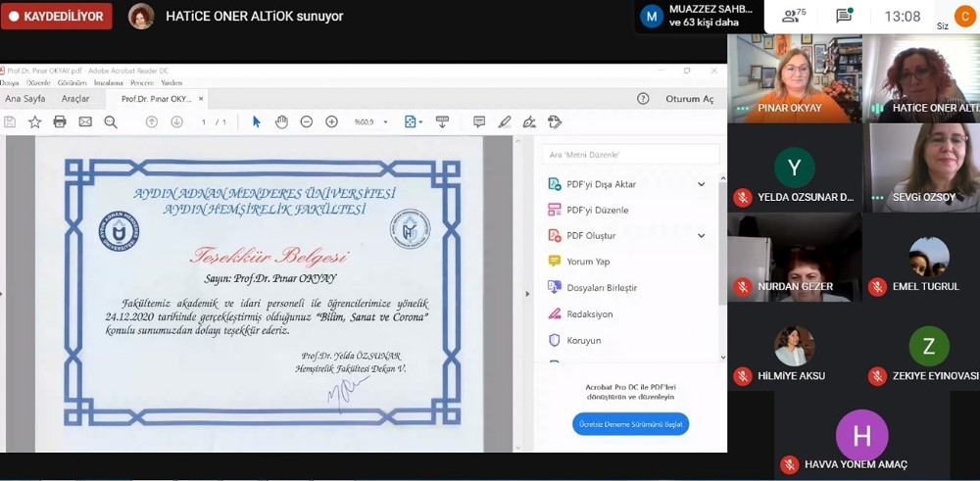This screenshot has width=980, height=481.
Task: Select the arrow selection tool
Action: [x=257, y=121]
